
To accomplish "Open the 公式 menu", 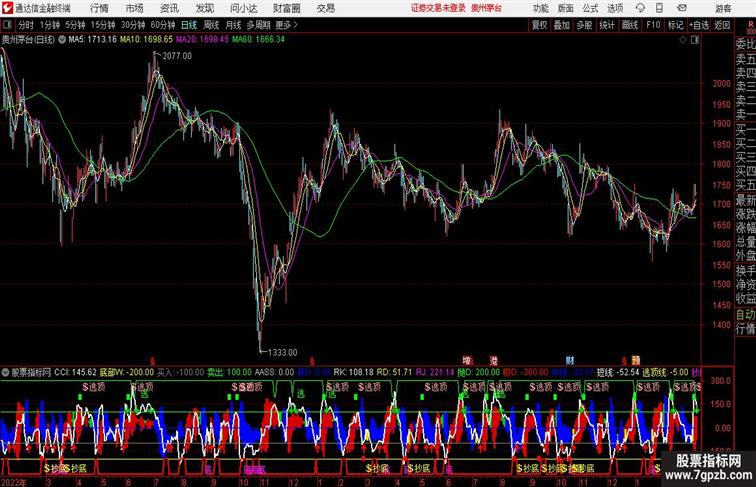I will pos(590,8).
